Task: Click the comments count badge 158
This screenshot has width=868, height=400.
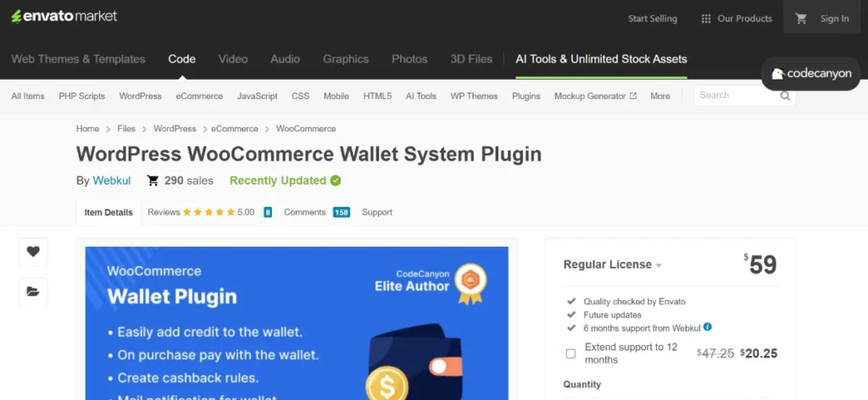Action: [x=341, y=212]
